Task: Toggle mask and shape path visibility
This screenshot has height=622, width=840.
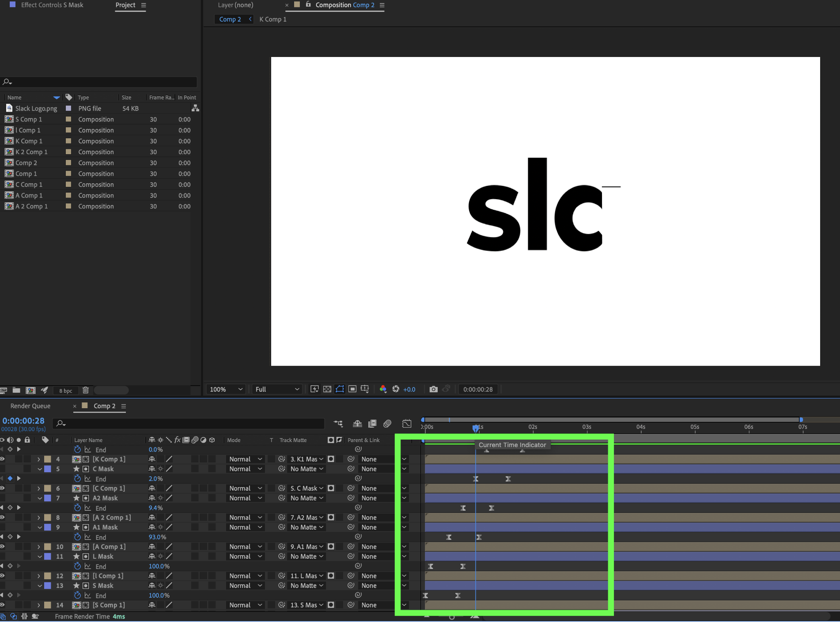Action: pos(340,389)
